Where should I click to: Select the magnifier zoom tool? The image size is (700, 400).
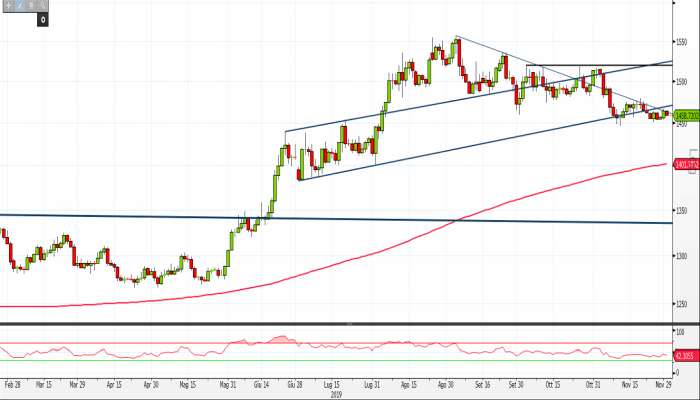pyautogui.click(x=42, y=6)
